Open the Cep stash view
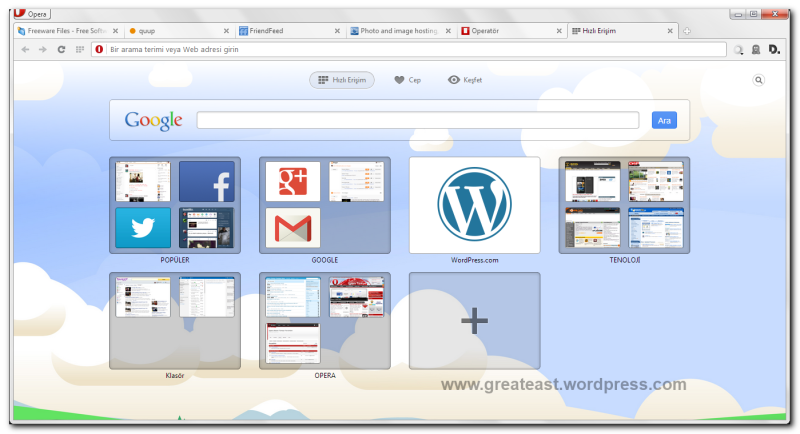800x434 pixels. tap(407, 80)
